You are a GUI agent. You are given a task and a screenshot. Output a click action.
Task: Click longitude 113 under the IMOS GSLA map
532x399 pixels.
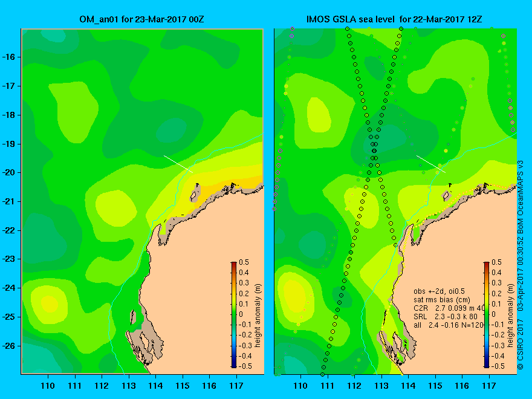pyautogui.click(x=381, y=386)
